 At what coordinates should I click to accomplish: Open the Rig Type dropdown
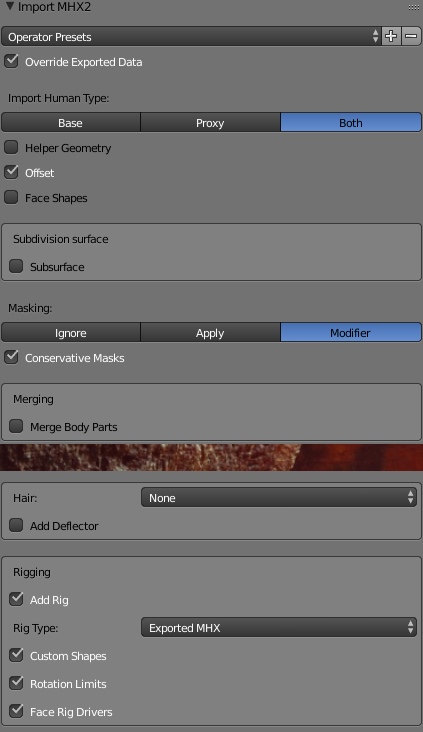coord(279,628)
